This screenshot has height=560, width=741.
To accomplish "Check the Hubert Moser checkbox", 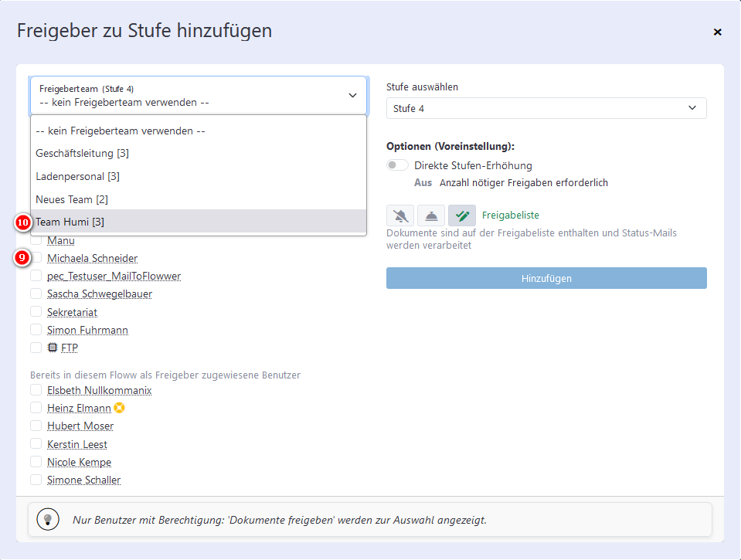I will pyautogui.click(x=36, y=426).
